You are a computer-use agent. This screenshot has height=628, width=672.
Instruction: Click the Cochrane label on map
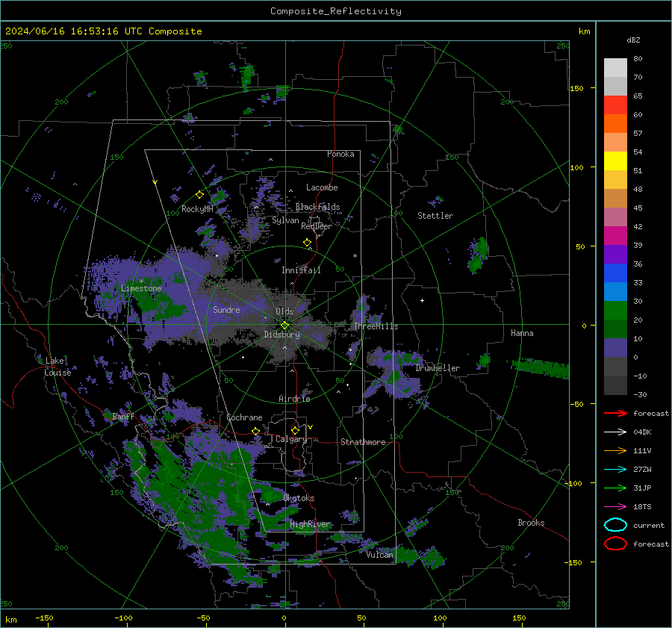tap(244, 417)
